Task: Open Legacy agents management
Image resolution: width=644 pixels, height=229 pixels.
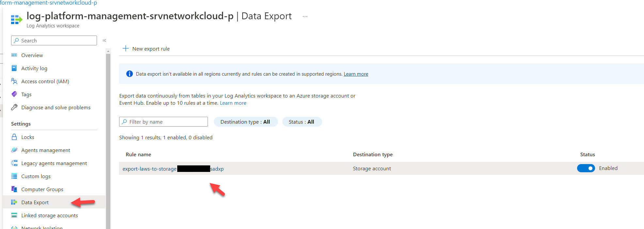Action: coord(54,163)
